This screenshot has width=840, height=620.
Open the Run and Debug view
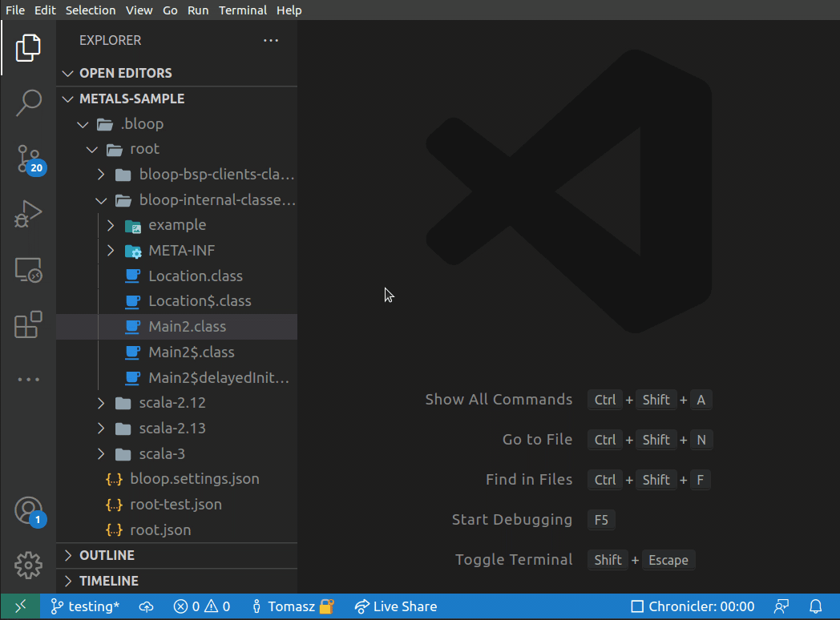(x=28, y=214)
